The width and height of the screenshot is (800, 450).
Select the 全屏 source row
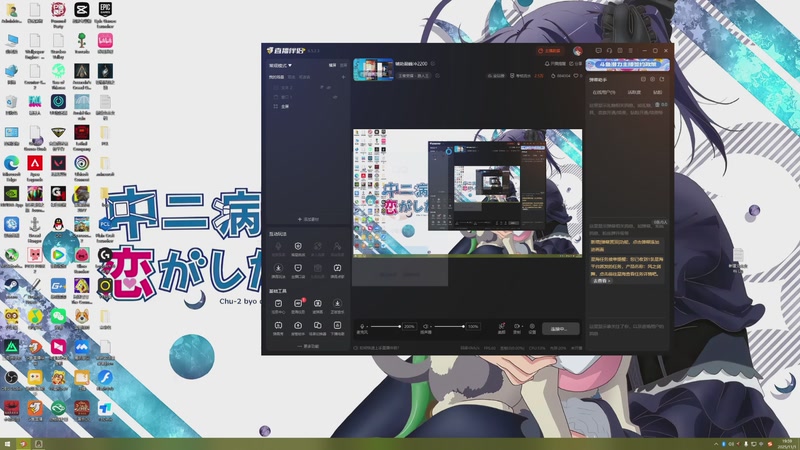[x=308, y=107]
